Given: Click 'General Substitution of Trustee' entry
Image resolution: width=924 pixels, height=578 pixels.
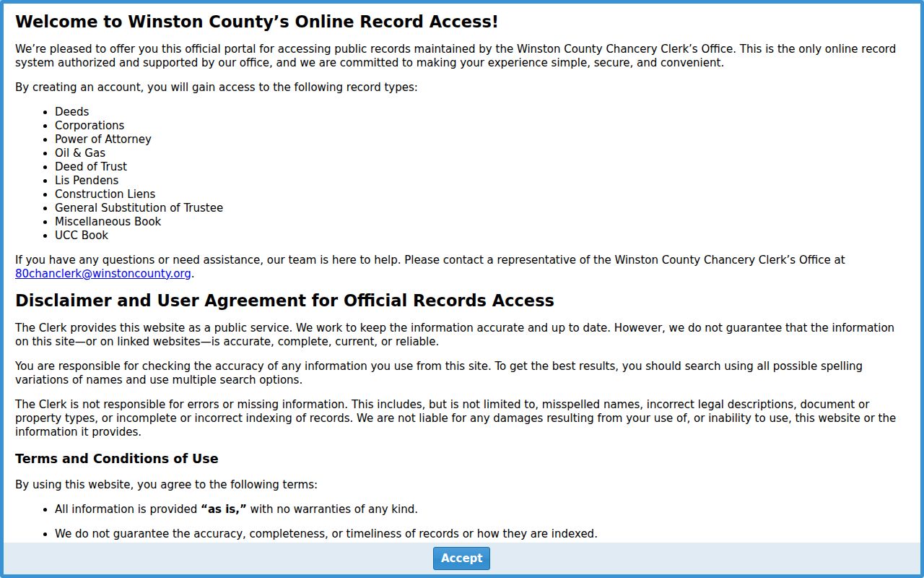Looking at the screenshot, I should pyautogui.click(x=139, y=207).
